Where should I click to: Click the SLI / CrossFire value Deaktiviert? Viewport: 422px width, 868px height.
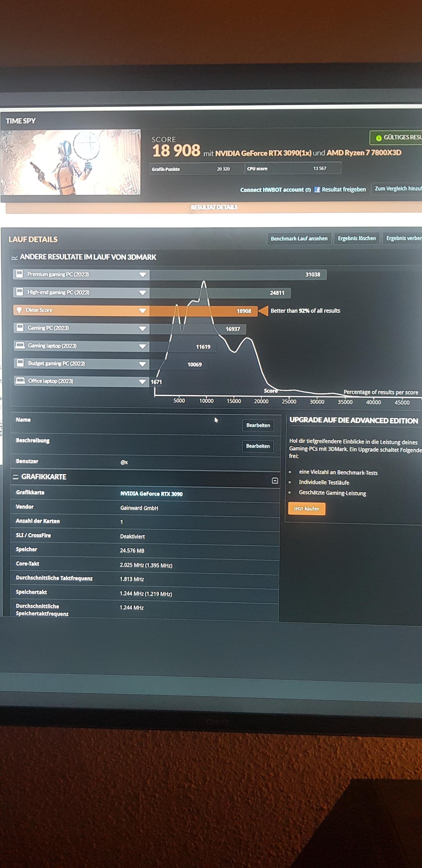coord(132,537)
